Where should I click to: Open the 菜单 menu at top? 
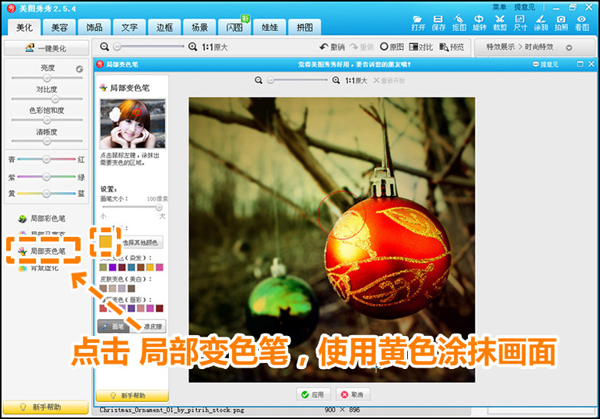click(499, 7)
